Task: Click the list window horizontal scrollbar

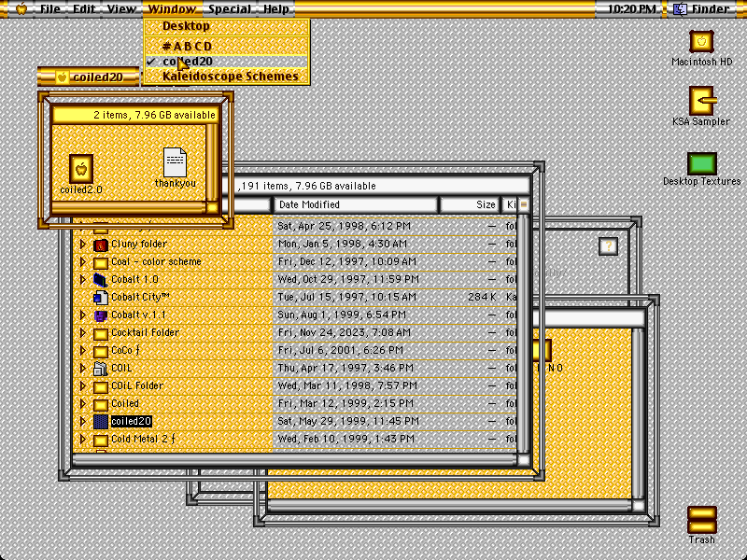Action: (294, 459)
